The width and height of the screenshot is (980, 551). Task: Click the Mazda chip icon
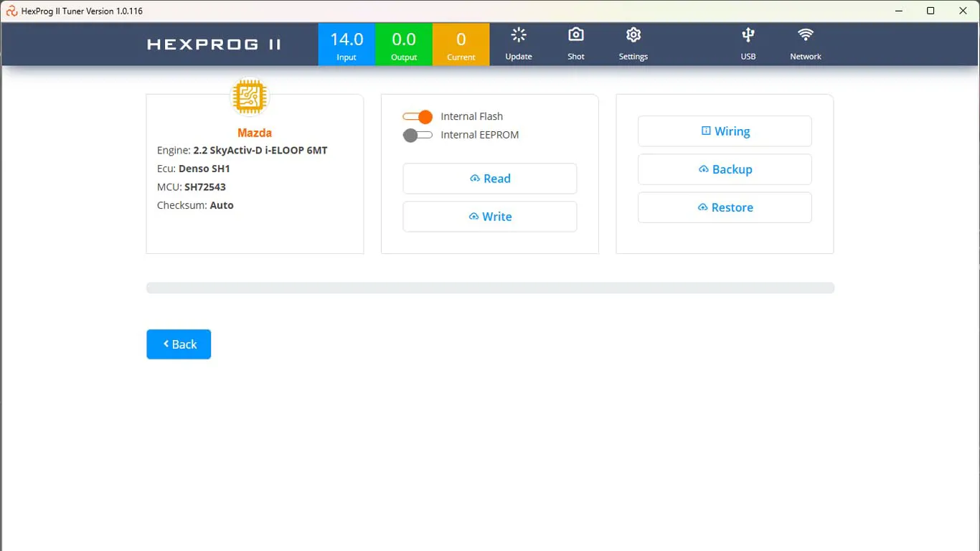250,97
